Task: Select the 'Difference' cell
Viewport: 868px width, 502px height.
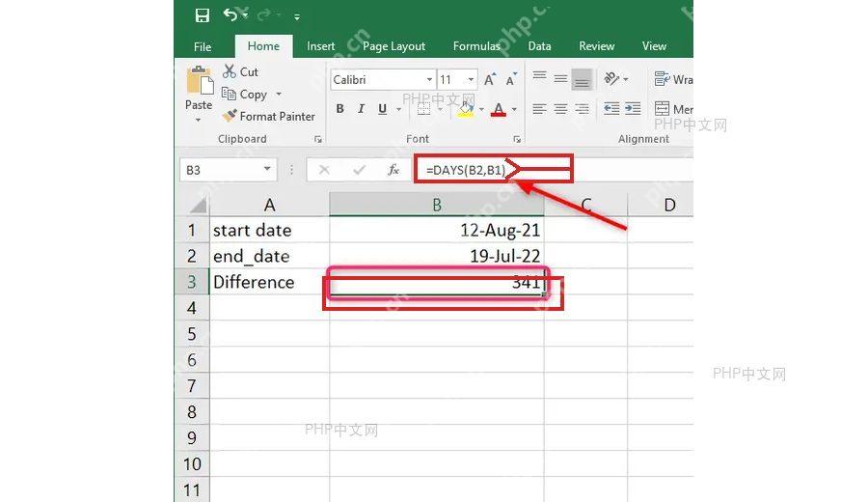Action: point(270,282)
